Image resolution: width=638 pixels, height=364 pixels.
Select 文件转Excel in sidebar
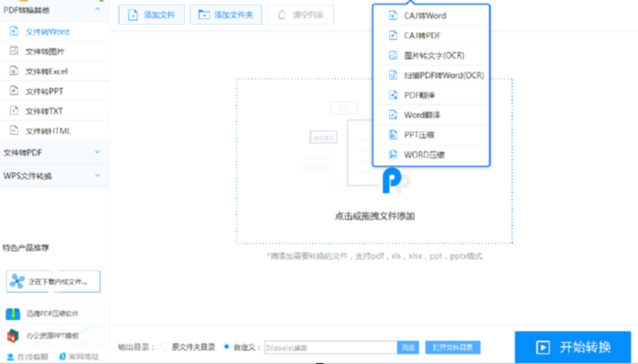tap(55, 71)
